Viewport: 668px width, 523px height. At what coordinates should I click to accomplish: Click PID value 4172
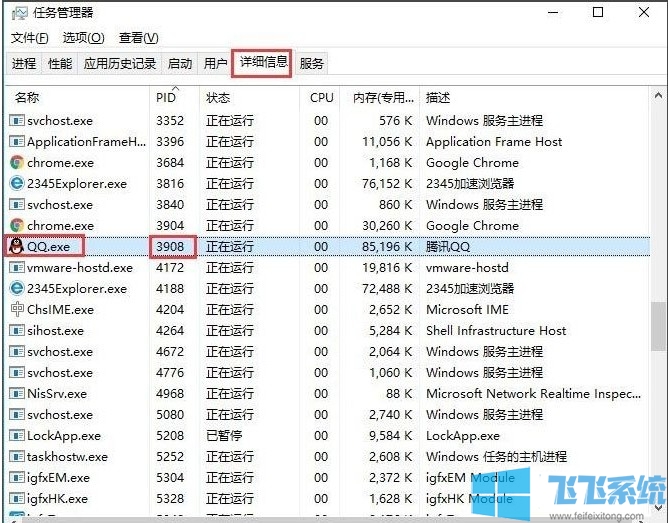pos(170,268)
